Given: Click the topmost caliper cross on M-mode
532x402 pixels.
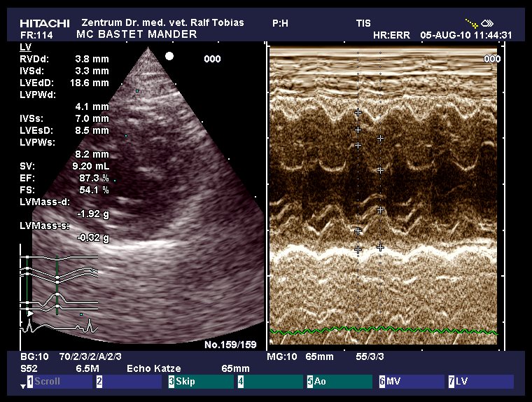Looking at the screenshot, I should click(x=358, y=112).
